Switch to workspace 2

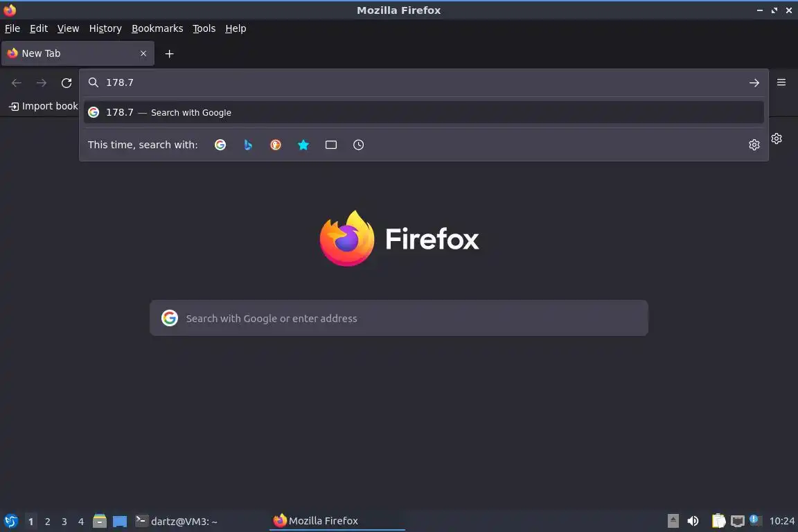[x=48, y=522]
